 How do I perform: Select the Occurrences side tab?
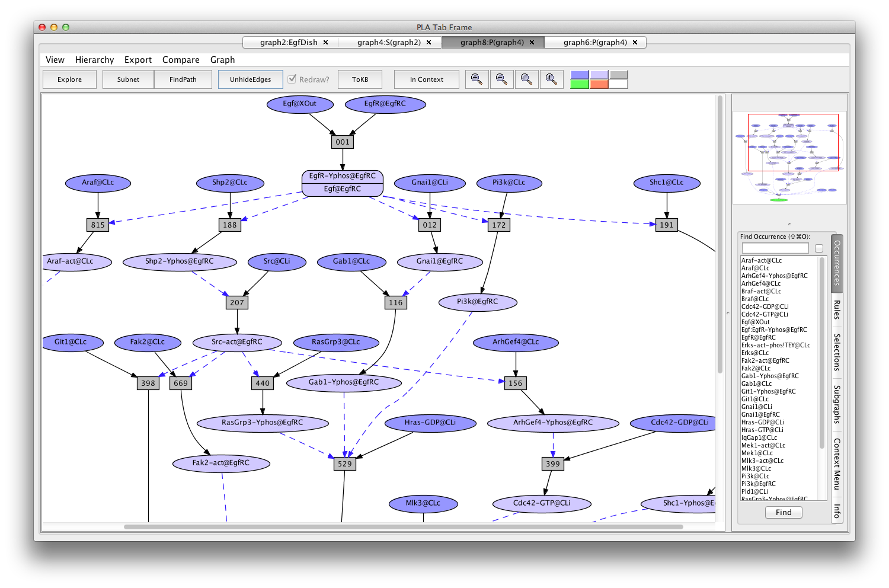point(837,263)
